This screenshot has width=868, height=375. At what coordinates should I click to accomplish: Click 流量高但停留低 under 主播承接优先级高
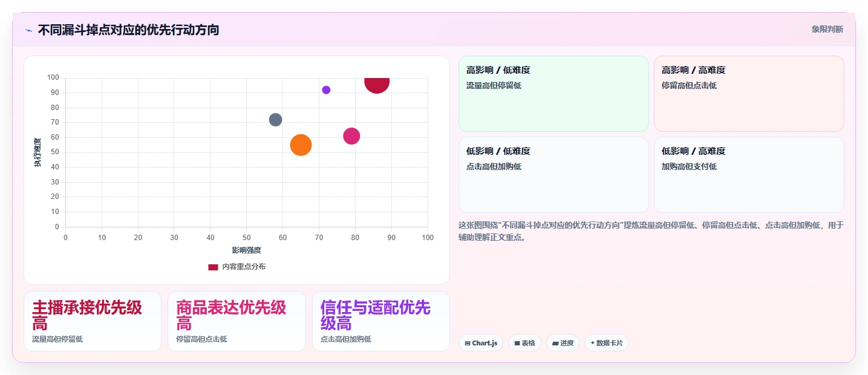click(57, 339)
